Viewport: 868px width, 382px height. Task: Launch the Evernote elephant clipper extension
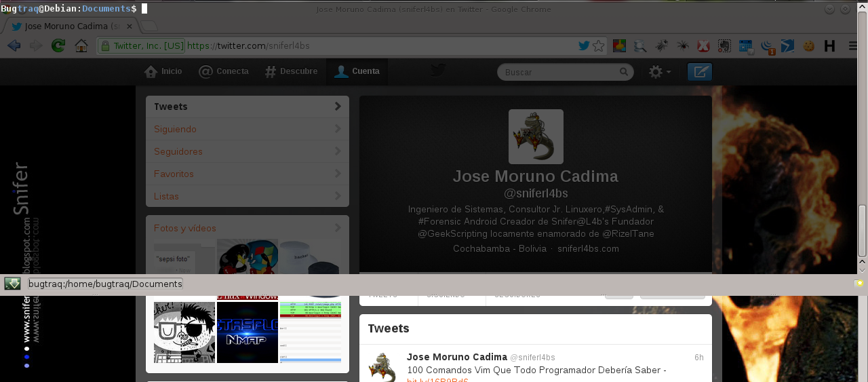pyautogui.click(x=724, y=46)
